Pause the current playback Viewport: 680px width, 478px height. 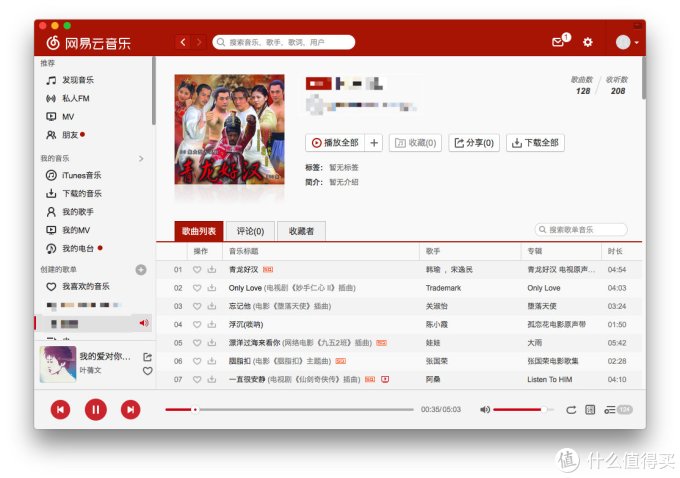point(96,409)
